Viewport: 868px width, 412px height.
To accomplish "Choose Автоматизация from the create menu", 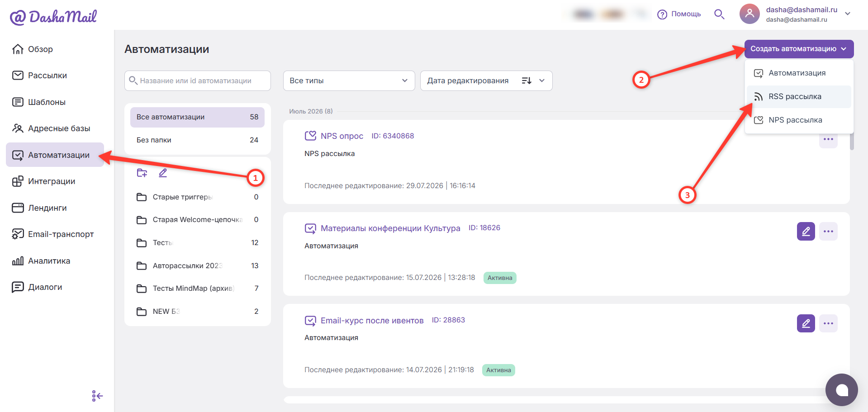I will 799,73.
